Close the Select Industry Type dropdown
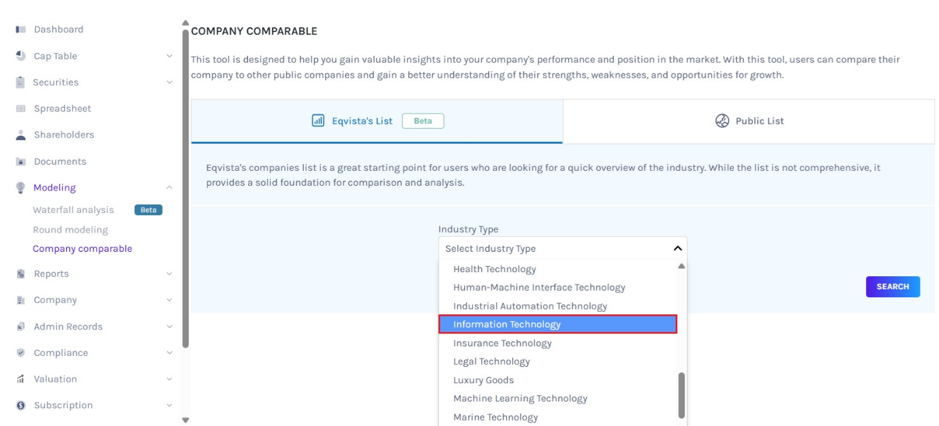 [677, 248]
